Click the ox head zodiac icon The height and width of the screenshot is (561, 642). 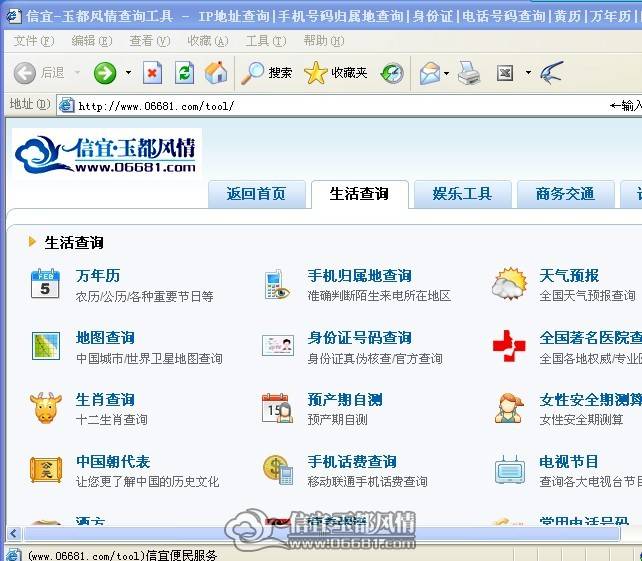(x=46, y=408)
